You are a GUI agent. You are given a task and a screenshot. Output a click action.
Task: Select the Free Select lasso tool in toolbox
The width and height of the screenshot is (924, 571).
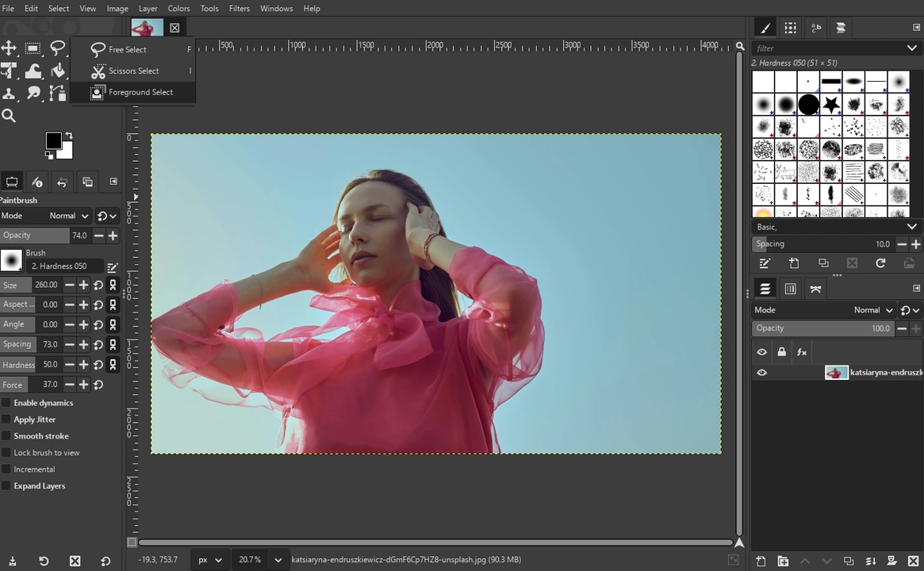click(57, 48)
